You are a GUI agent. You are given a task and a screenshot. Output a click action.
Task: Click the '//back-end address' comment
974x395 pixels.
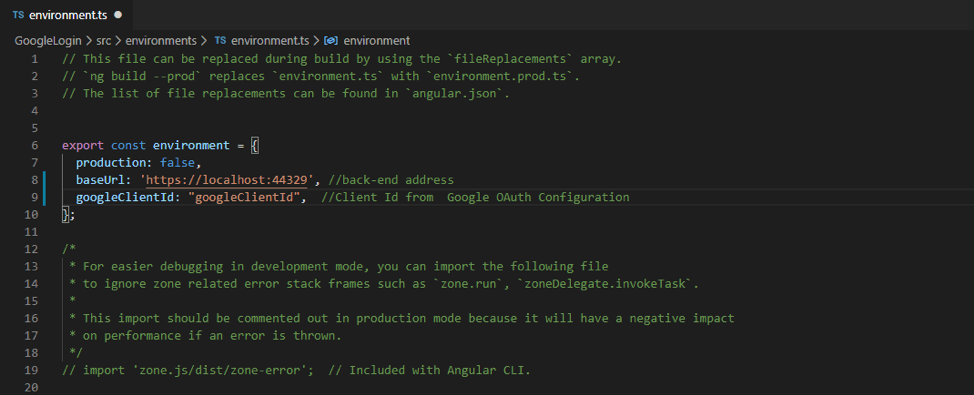[391, 180]
